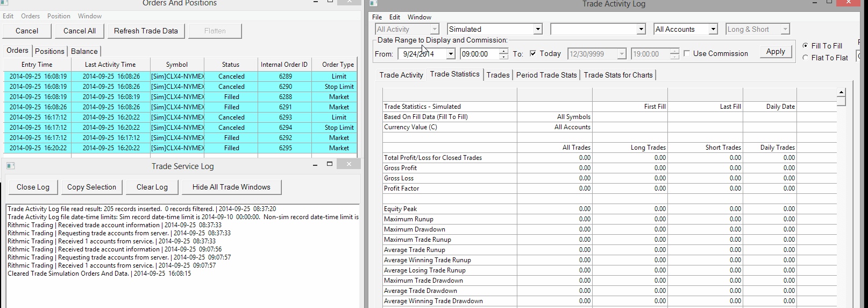
Task: Select order row with ID 6295
Action: click(x=180, y=148)
